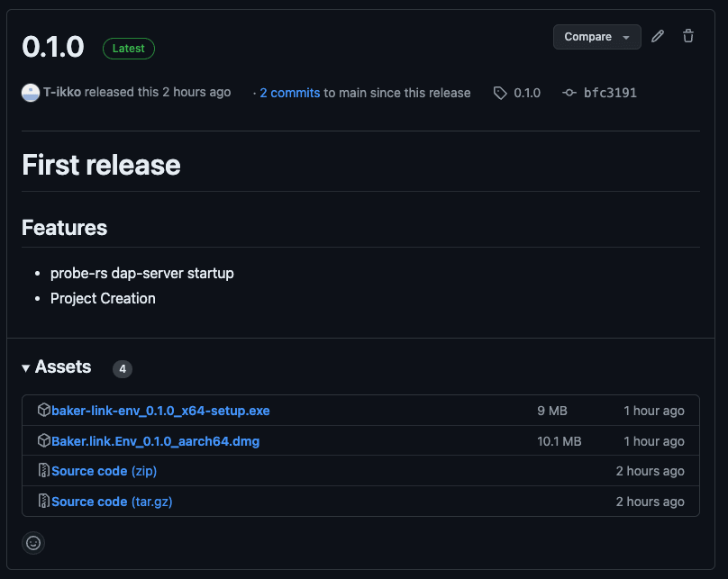Click the file icon beside Source code (zip)
The image size is (728, 579).
tap(43, 471)
